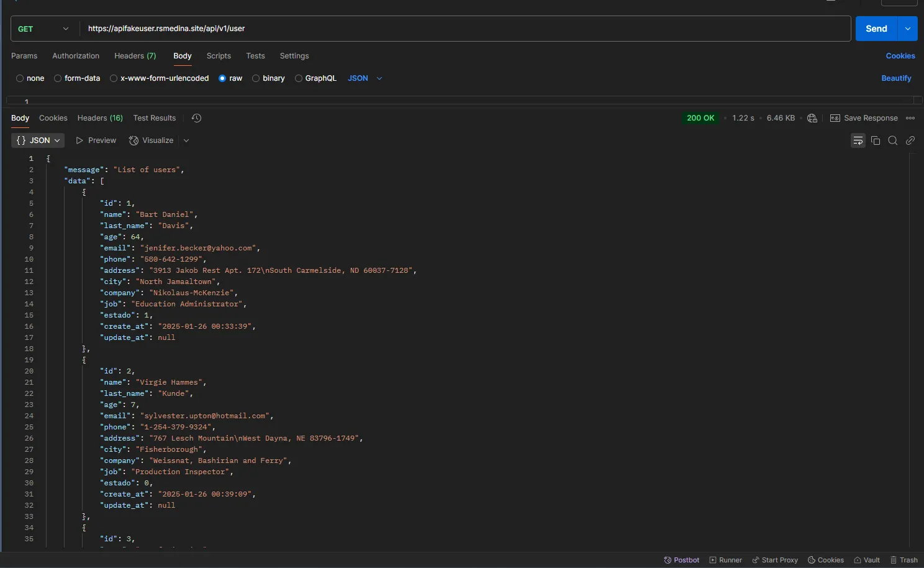This screenshot has height=568, width=924.
Task: Click the network globe icon beside response size
Action: tap(812, 118)
